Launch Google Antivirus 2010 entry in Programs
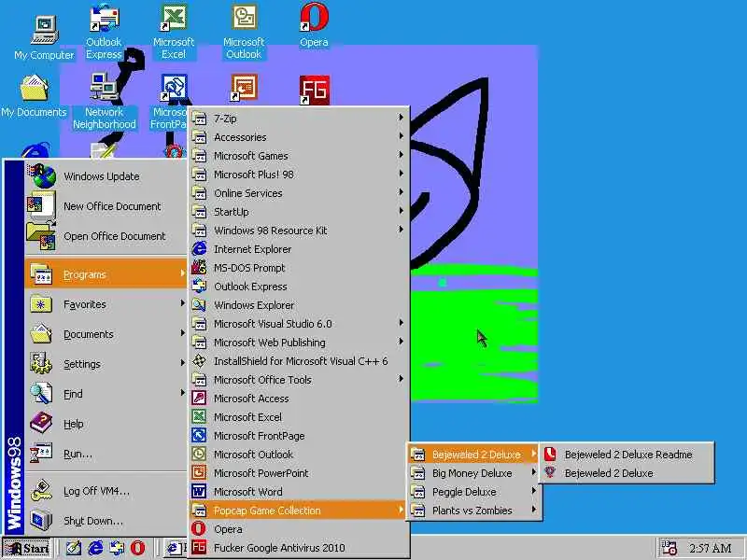Image resolution: width=747 pixels, height=560 pixels. tap(298, 548)
